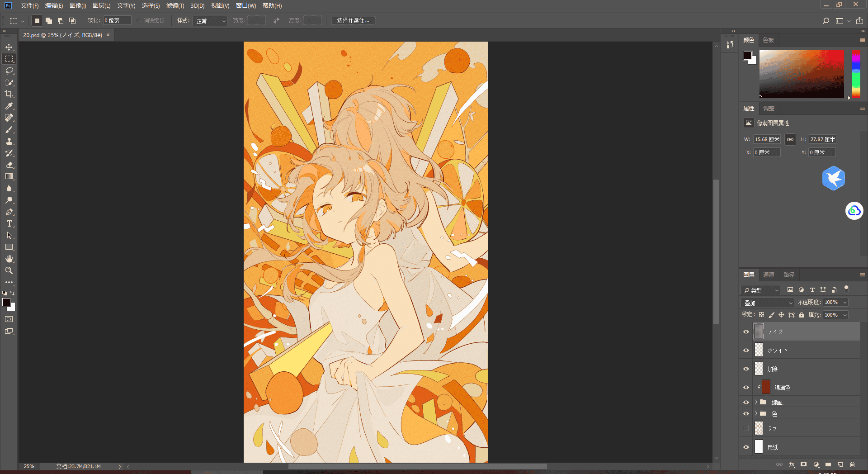Switch to the 通道 tab
The width and height of the screenshot is (868, 474).
click(x=769, y=275)
